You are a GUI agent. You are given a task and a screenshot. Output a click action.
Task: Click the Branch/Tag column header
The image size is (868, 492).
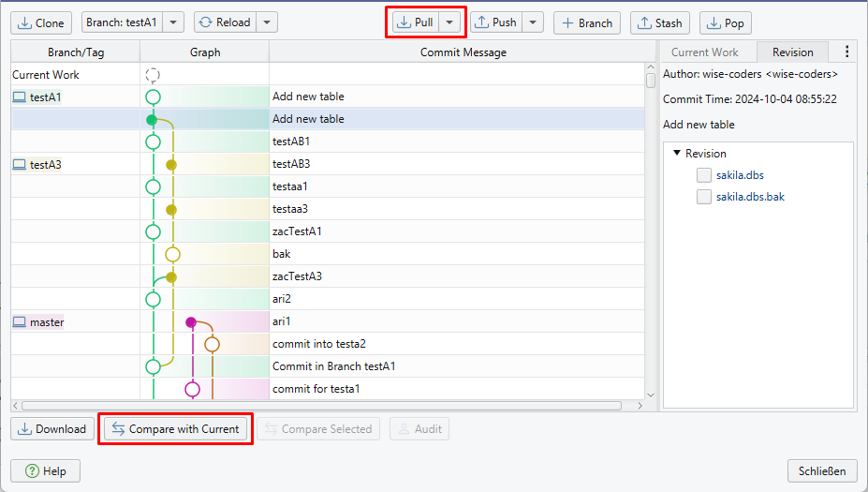(75, 52)
